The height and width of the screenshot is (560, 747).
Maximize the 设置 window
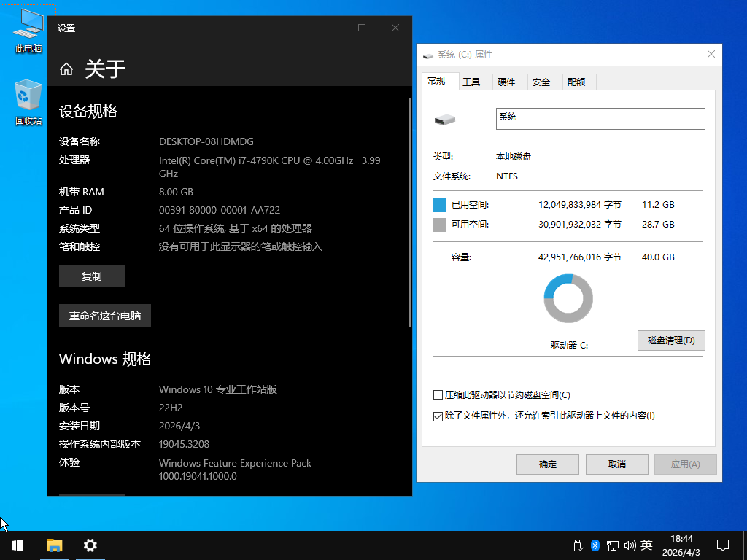(362, 28)
